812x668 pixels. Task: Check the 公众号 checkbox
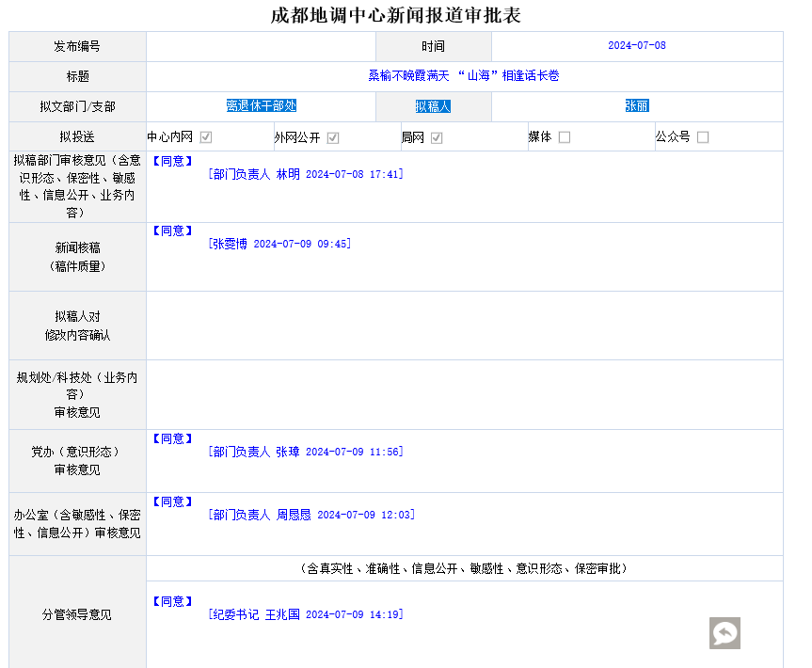coord(703,137)
